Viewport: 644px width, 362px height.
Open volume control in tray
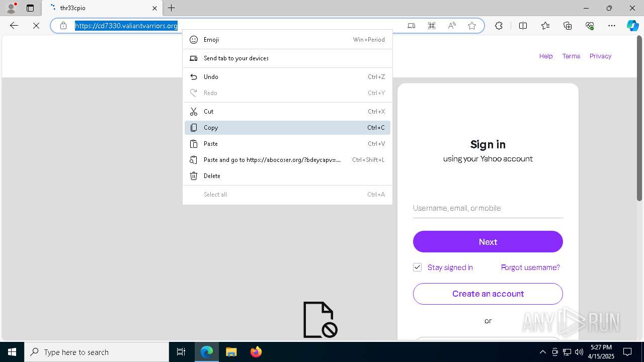coord(579,352)
